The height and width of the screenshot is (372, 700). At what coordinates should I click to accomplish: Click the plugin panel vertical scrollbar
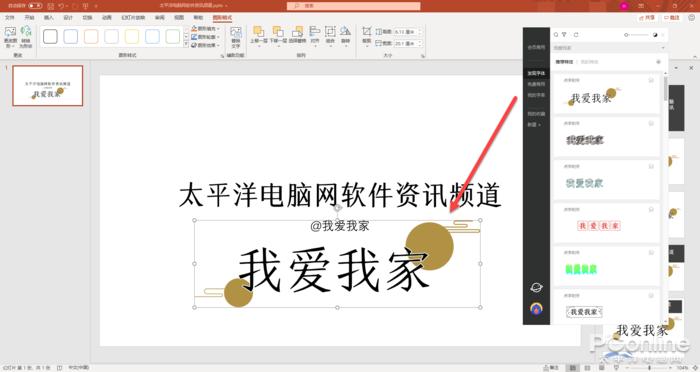666,88
